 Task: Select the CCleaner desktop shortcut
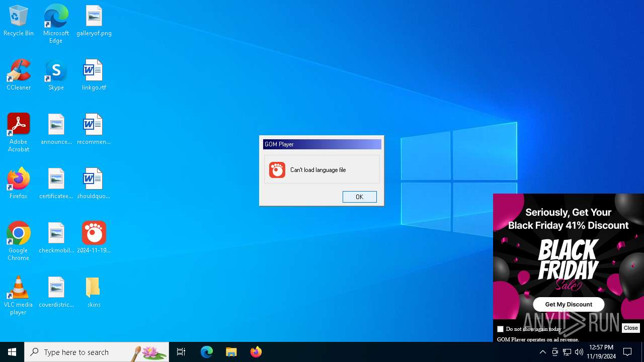(x=19, y=75)
